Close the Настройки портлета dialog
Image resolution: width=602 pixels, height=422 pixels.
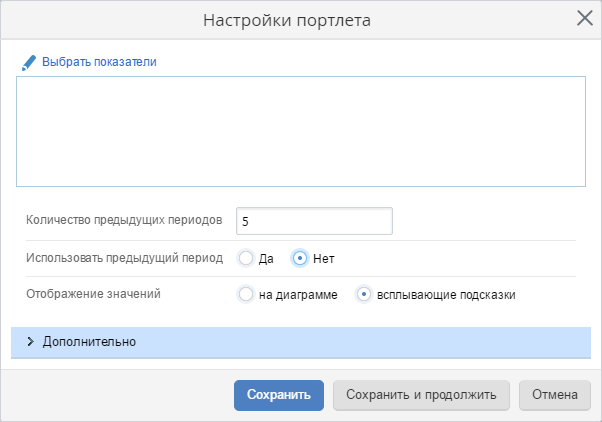(585, 17)
